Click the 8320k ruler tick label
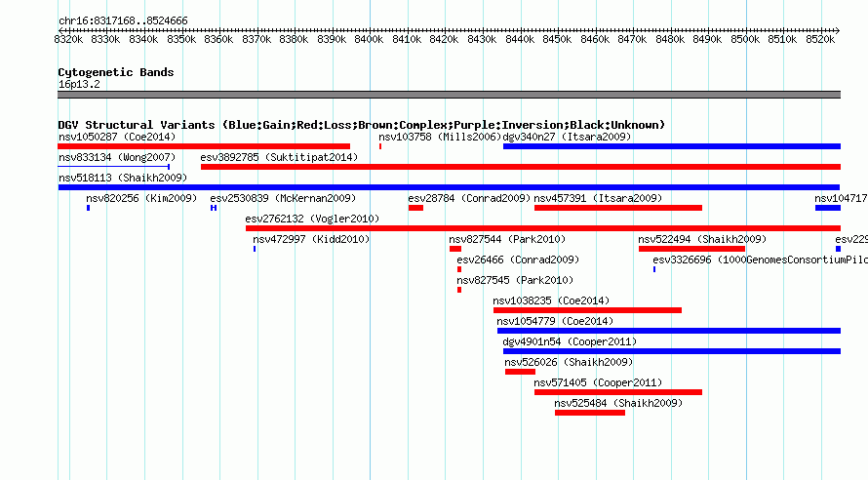The height and width of the screenshot is (480, 868). (68, 39)
